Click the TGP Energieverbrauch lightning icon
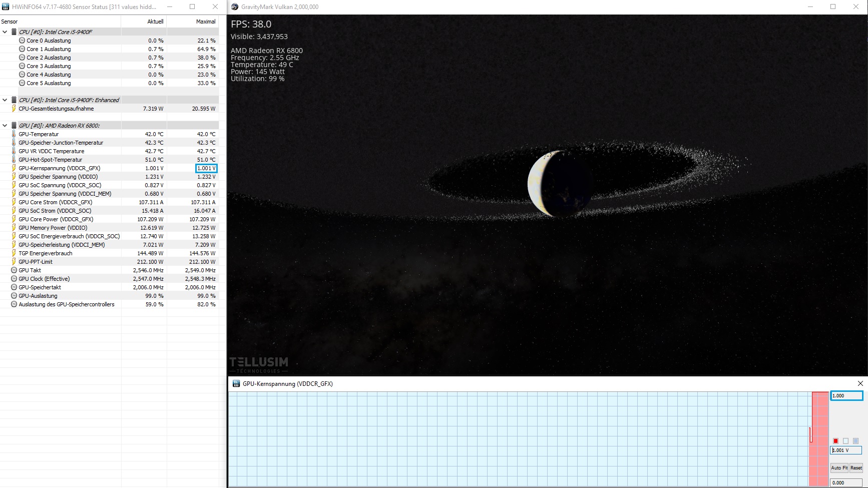This screenshot has width=868, height=488. tap(14, 253)
